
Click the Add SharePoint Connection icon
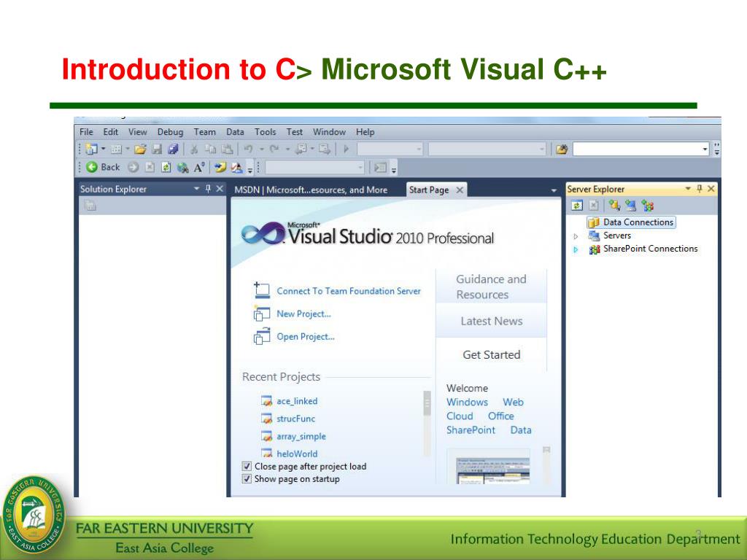tap(648, 205)
